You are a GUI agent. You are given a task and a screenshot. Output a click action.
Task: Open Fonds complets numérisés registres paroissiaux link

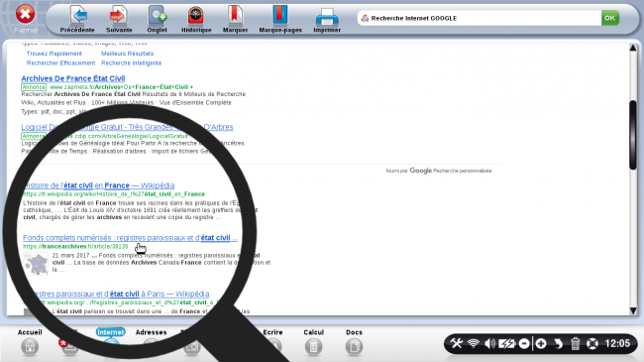point(130,237)
